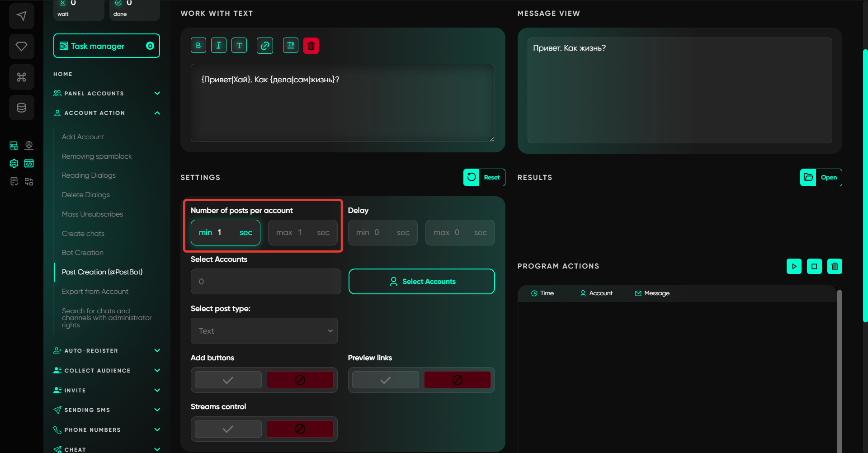This screenshot has height=453, width=868.
Task: Clear program actions with trash icon
Action: 835,266
